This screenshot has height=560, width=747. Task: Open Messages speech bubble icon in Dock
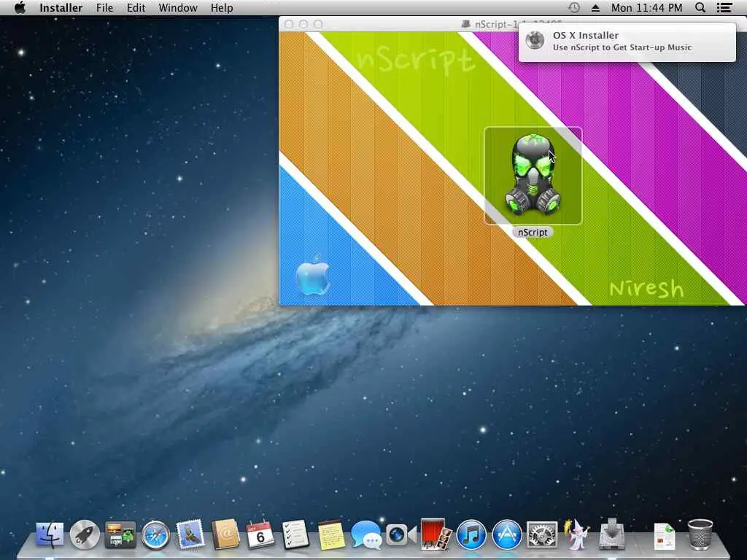pyautogui.click(x=366, y=534)
